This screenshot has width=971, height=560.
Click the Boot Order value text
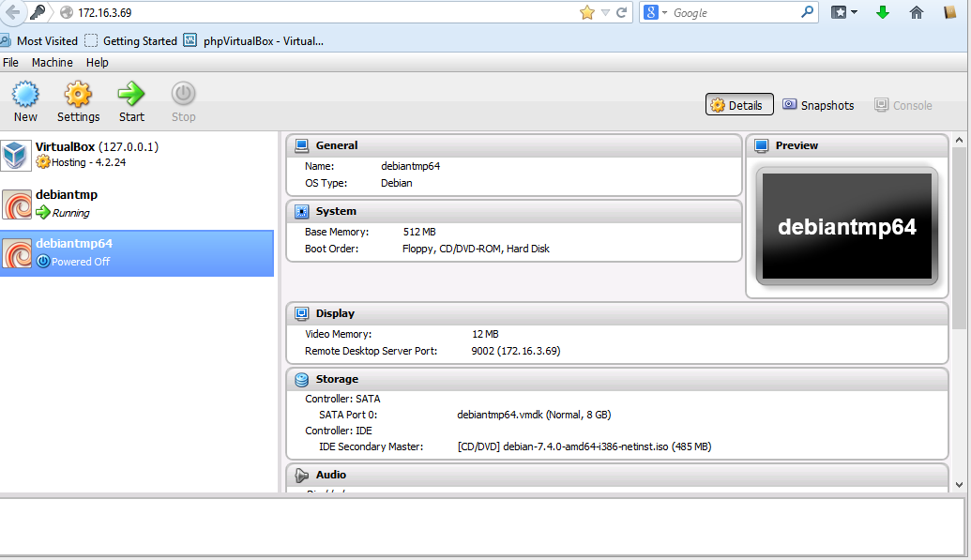click(x=476, y=249)
